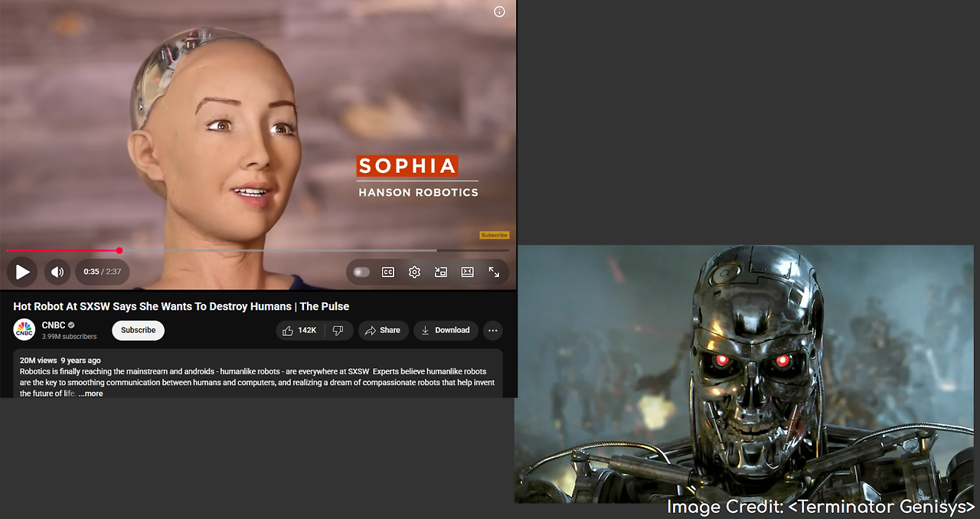Click the 9 years ago text
This screenshot has width=980, height=519.
click(x=80, y=361)
